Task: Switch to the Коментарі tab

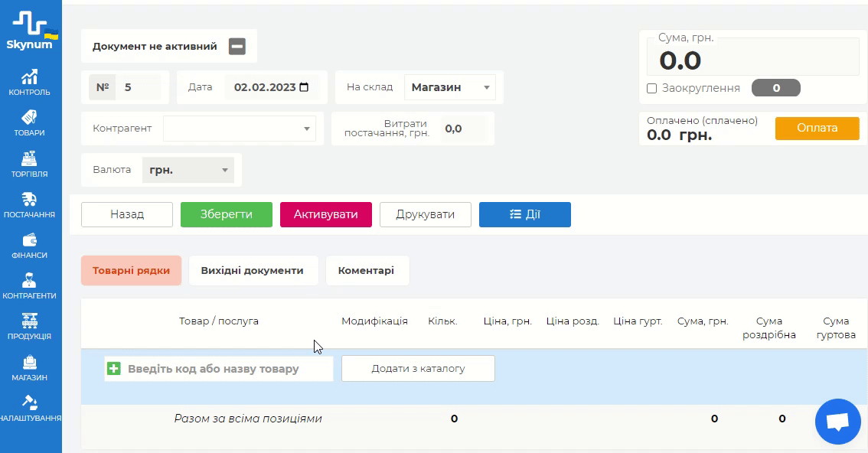Action: click(367, 271)
